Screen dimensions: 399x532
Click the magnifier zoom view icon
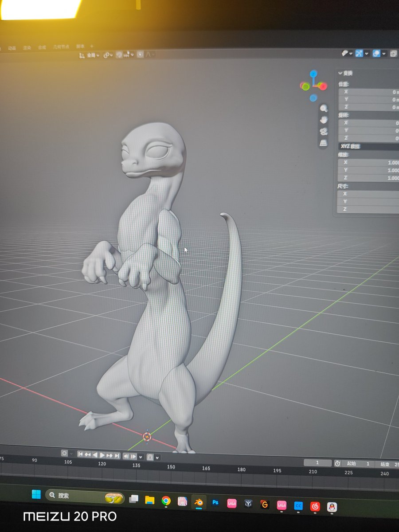[324, 108]
